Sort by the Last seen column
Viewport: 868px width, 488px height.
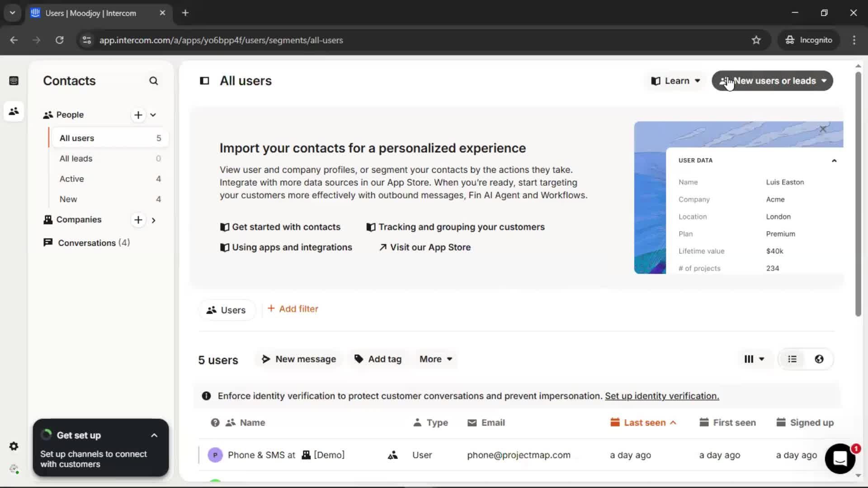click(643, 423)
